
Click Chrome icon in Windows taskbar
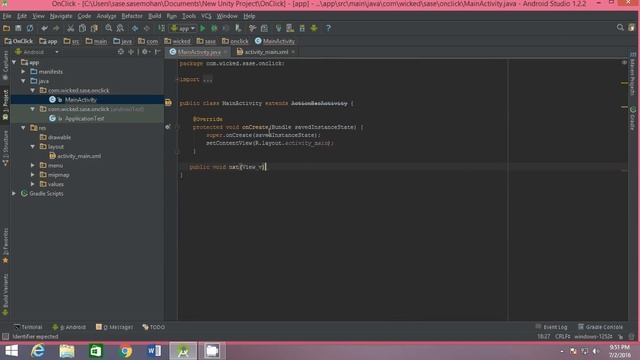coord(126,351)
